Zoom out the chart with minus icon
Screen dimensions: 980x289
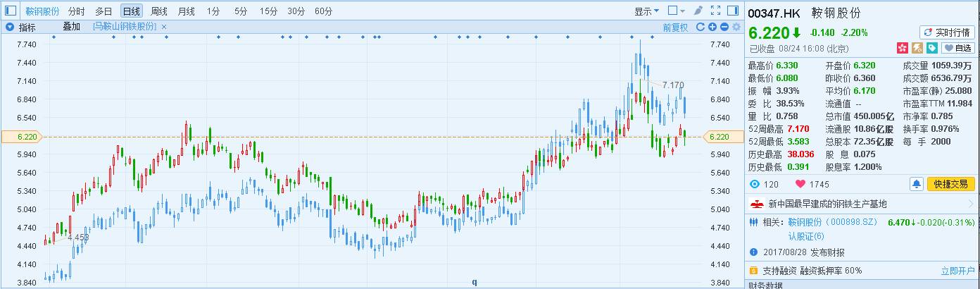[x=724, y=27]
